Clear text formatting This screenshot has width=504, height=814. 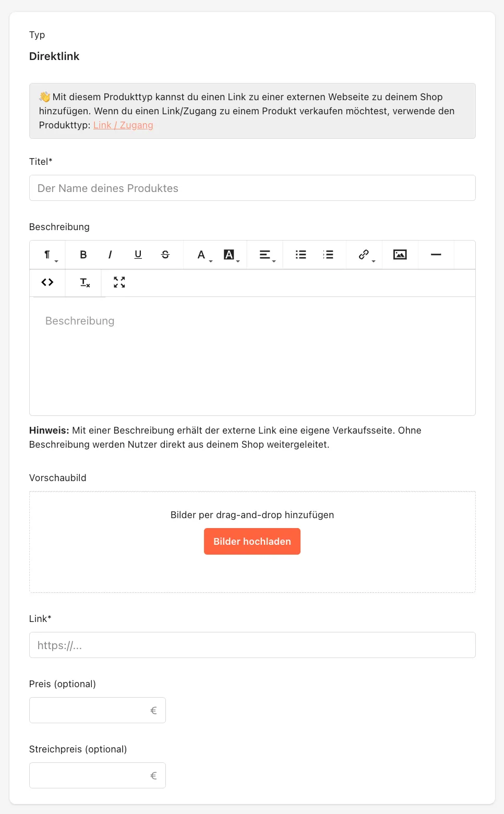[x=85, y=282]
